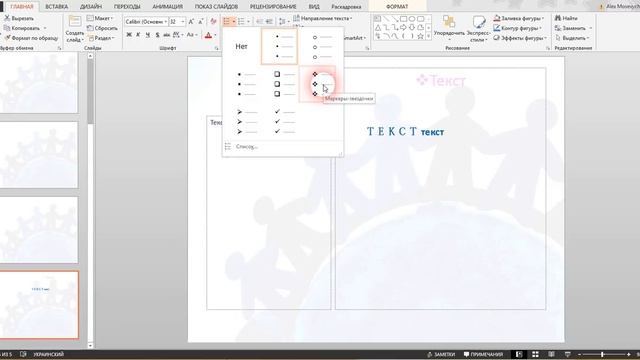Open the Review (Рецензирование) ribbon tab
640x360 pixels.
273,7
